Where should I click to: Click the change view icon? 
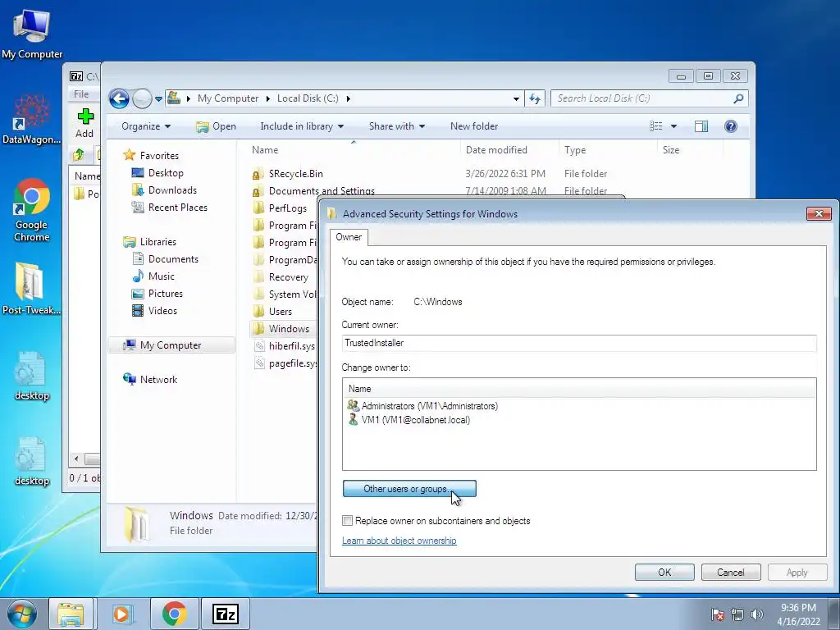[x=656, y=126]
